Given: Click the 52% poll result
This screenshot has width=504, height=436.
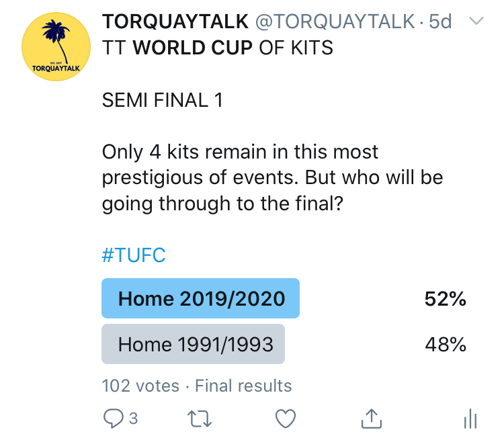Looking at the screenshot, I should pyautogui.click(x=445, y=299).
